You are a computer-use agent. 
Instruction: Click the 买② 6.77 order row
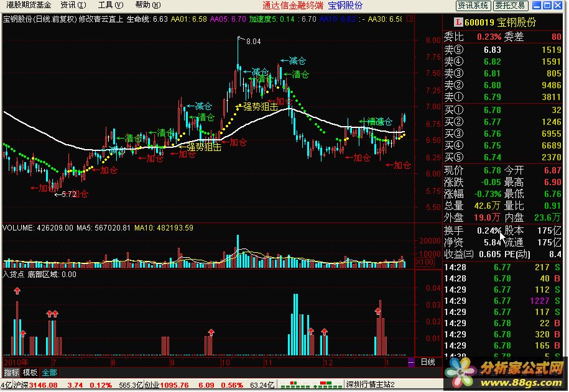click(x=502, y=122)
